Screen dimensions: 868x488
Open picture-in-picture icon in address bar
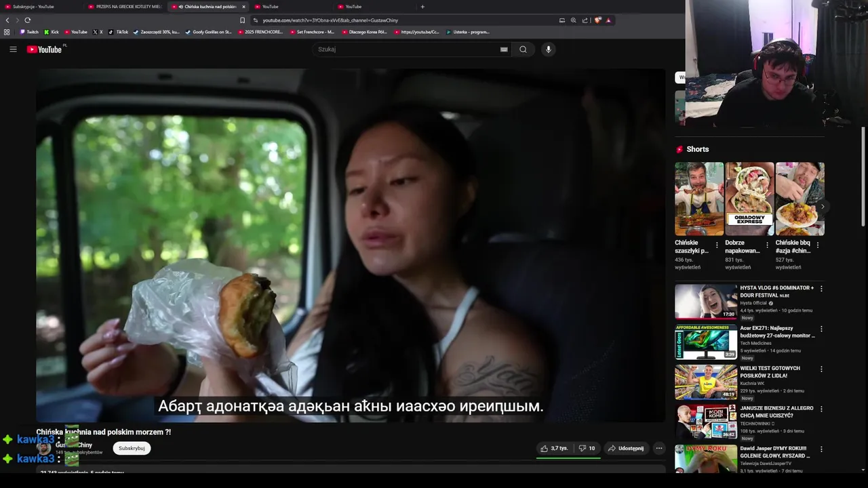tap(561, 20)
